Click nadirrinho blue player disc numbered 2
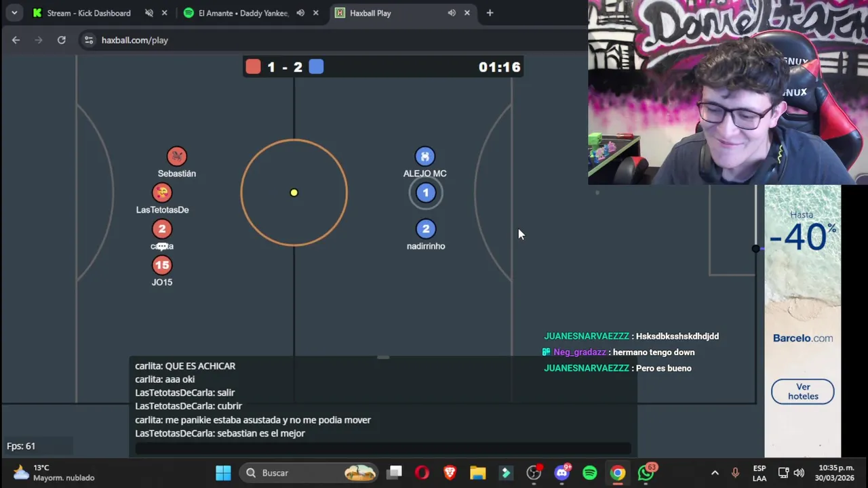This screenshot has width=868, height=488. 426,229
